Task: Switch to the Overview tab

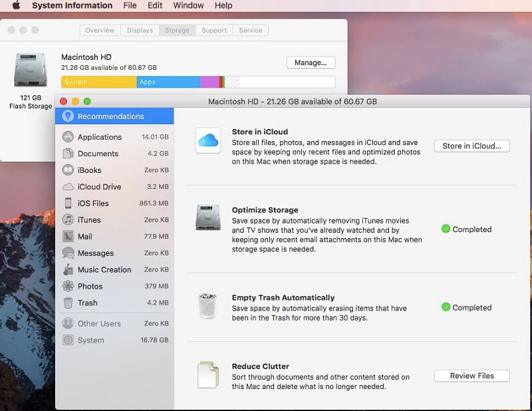Action: pyautogui.click(x=100, y=30)
